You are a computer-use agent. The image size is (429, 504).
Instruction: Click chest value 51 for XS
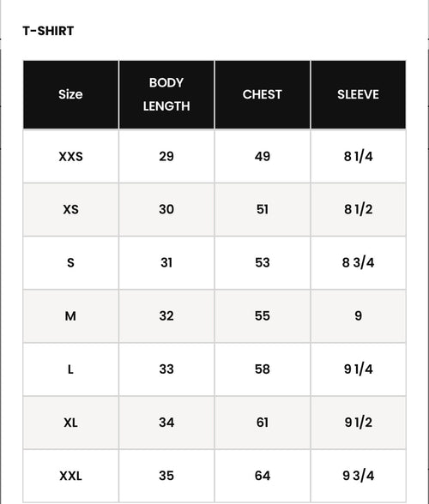pyautogui.click(x=263, y=209)
